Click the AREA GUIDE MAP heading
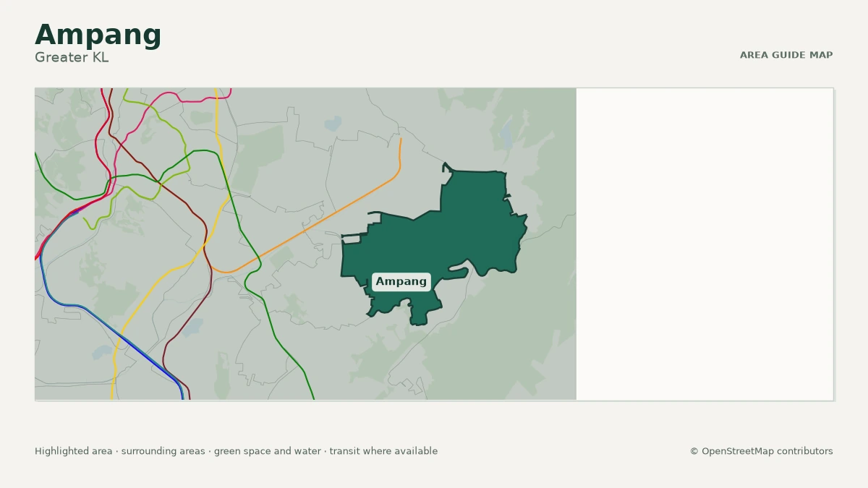 coord(786,55)
